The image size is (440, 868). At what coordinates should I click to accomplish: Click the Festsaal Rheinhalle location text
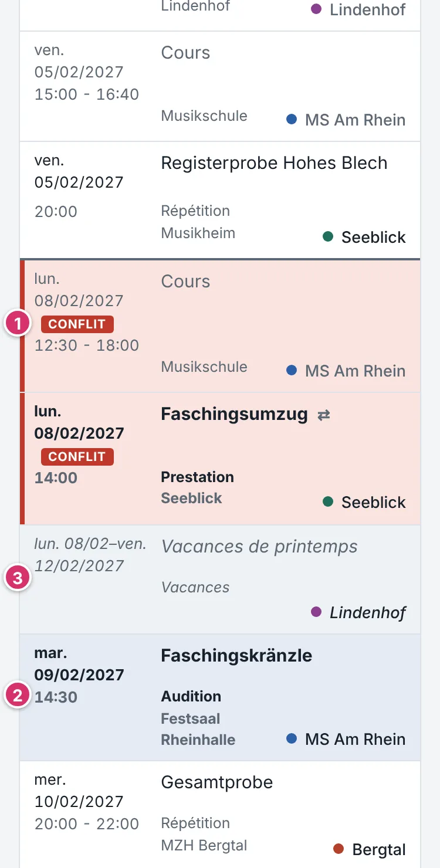tap(199, 729)
